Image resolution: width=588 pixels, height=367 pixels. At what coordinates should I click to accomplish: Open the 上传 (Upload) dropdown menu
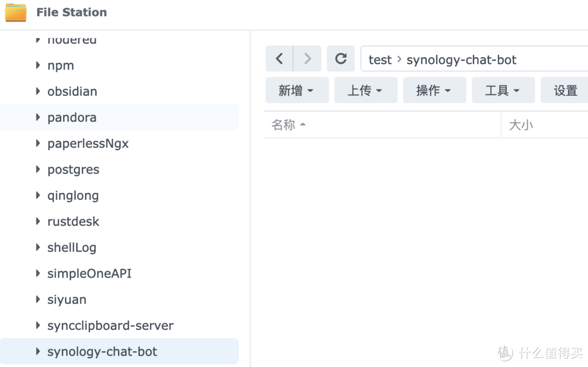coord(365,90)
